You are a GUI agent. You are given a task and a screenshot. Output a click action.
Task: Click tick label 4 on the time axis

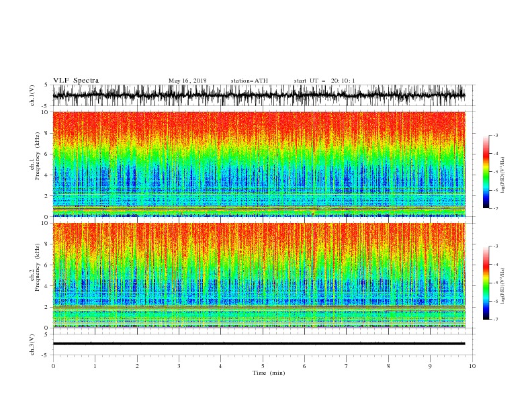point(220,366)
